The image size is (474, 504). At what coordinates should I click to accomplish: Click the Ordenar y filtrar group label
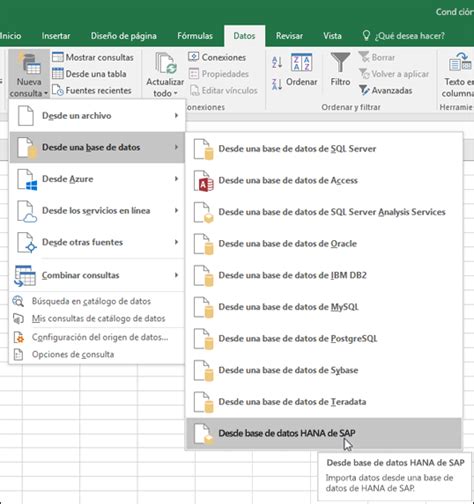(x=351, y=107)
